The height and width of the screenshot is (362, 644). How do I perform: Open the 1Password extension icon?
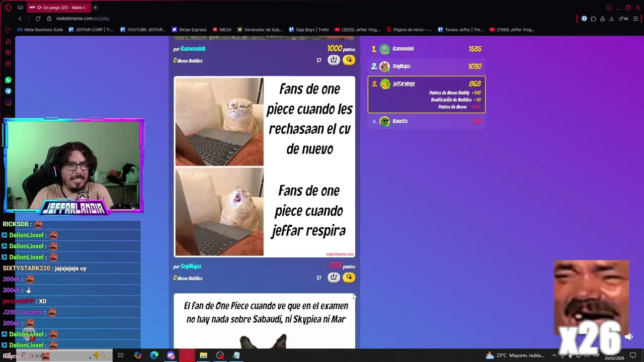pos(584,19)
